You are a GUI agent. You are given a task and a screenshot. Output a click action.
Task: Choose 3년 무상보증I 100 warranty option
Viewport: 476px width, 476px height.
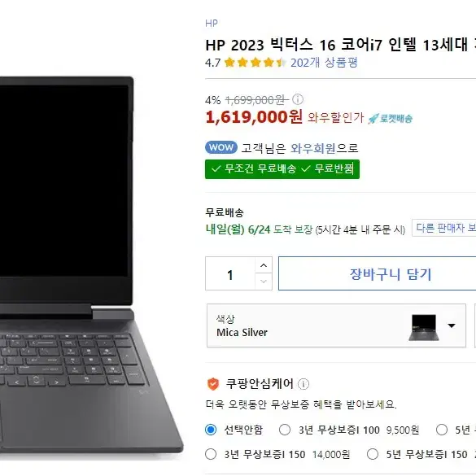(285, 430)
